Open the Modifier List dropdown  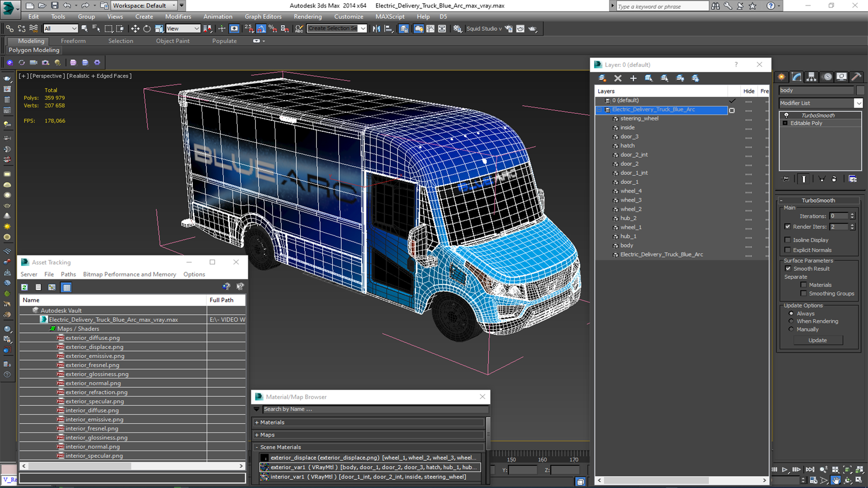[x=858, y=103]
